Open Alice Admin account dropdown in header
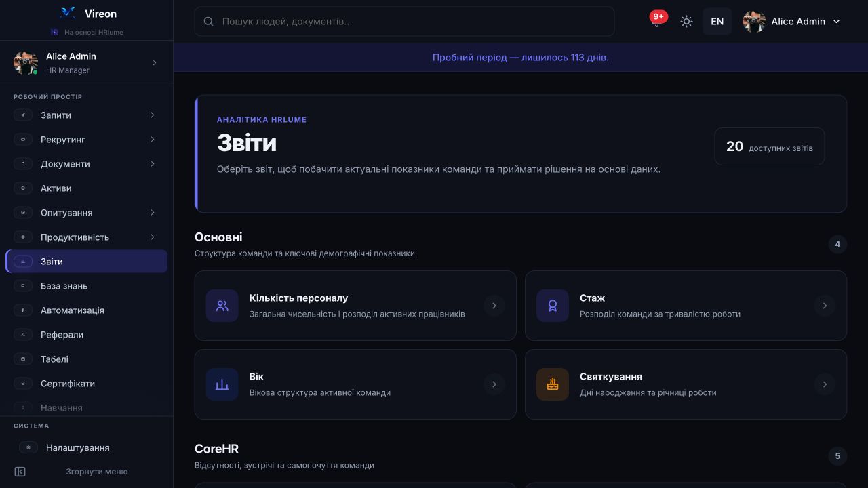This screenshot has height=488, width=868. click(x=791, y=22)
